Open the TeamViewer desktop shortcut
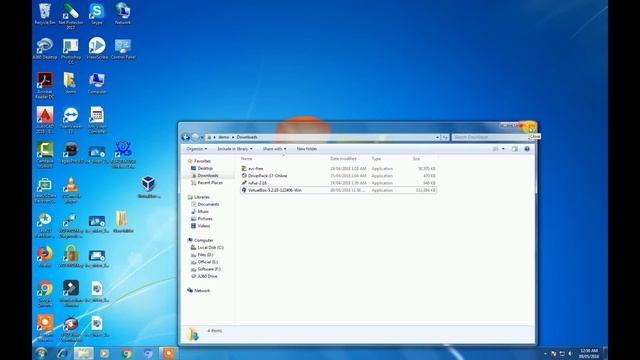The image size is (640, 360). click(71, 120)
